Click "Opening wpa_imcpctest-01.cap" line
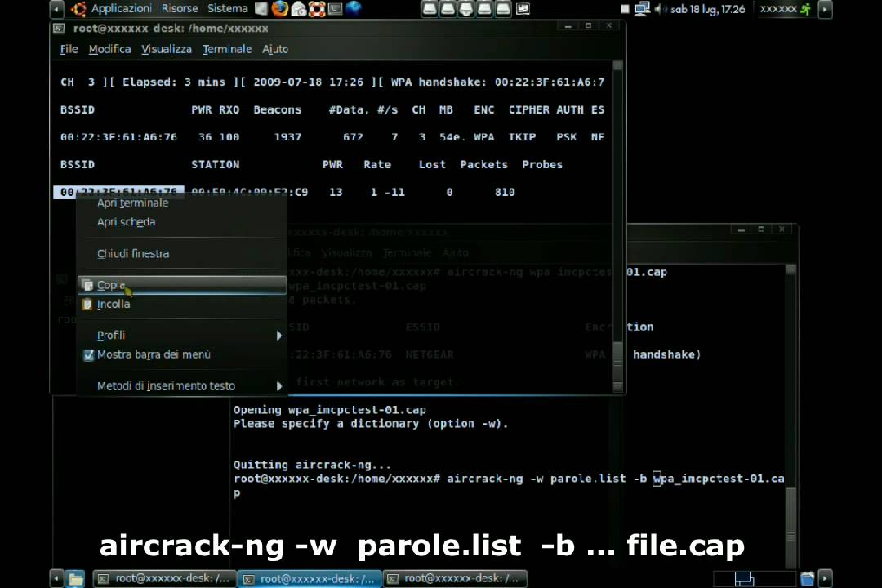The image size is (882, 588). pyautogui.click(x=330, y=410)
